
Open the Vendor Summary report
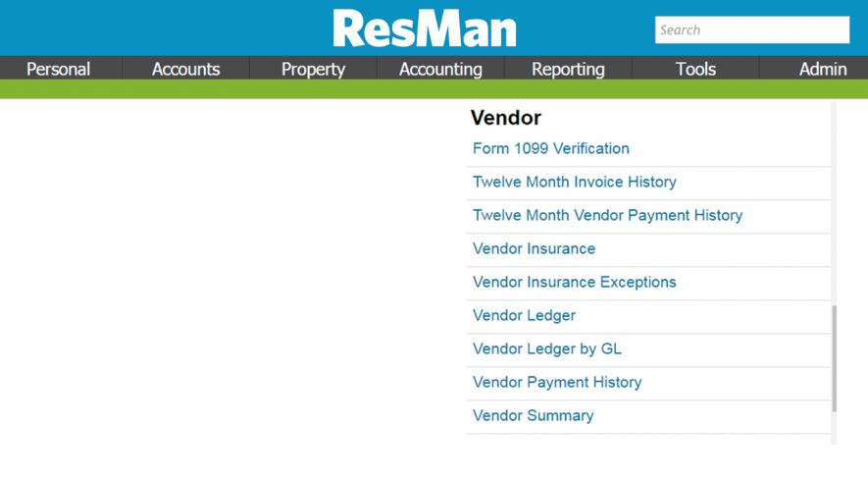click(533, 415)
